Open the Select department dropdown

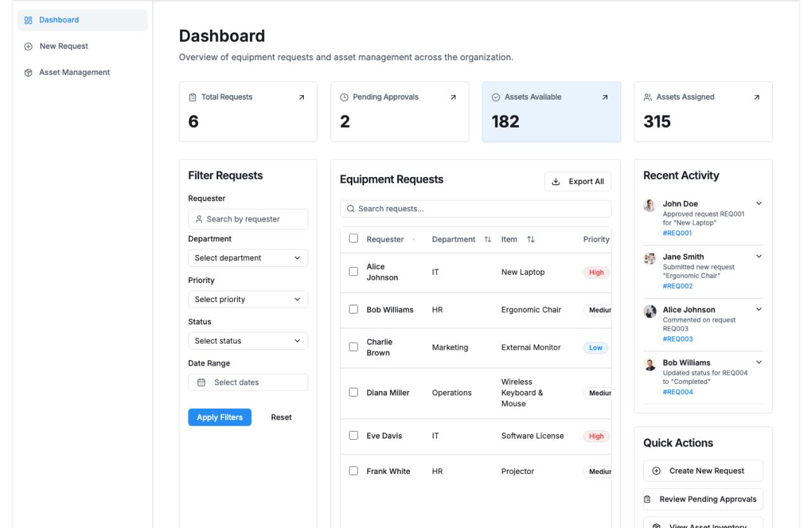(247, 258)
